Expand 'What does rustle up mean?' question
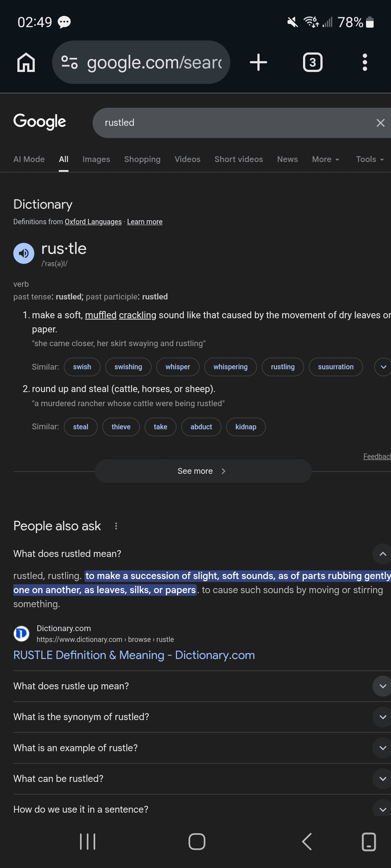 click(x=382, y=686)
